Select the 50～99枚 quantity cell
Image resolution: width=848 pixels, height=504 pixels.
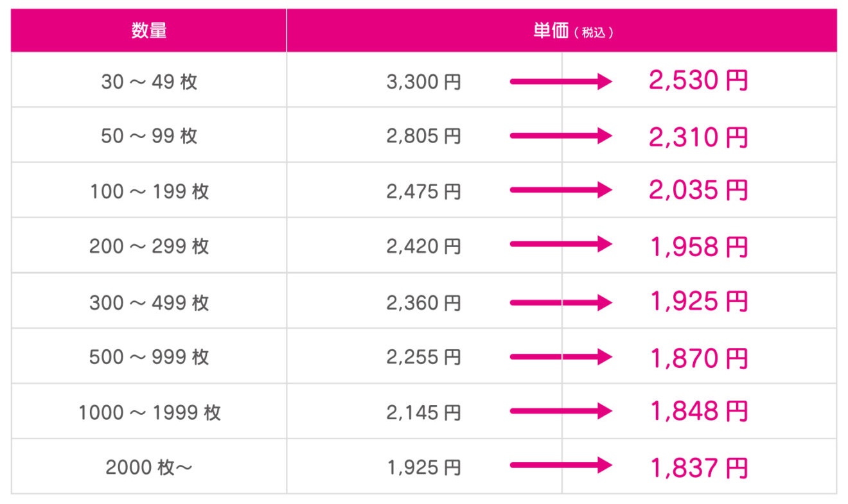149,136
